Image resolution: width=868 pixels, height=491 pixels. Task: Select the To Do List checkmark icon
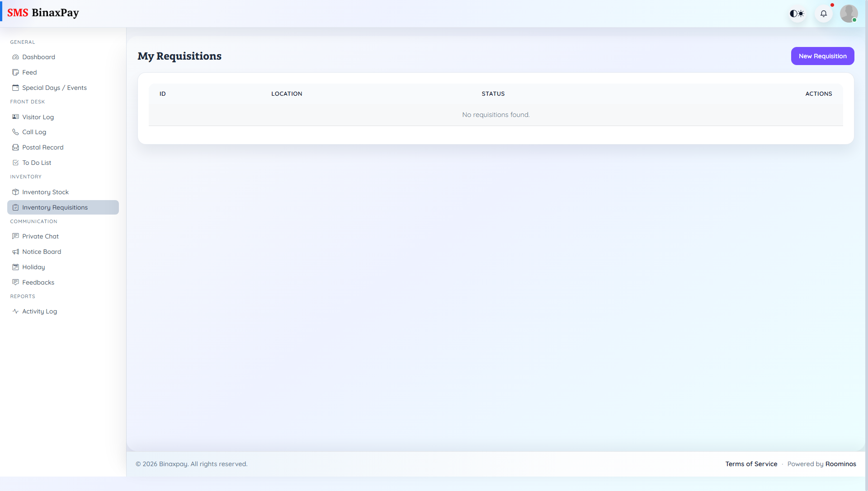coord(16,163)
